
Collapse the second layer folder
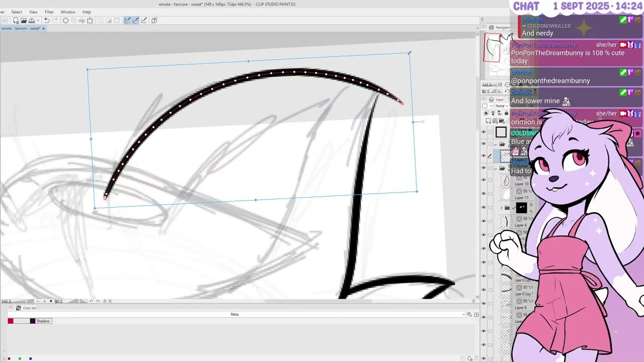point(496,168)
